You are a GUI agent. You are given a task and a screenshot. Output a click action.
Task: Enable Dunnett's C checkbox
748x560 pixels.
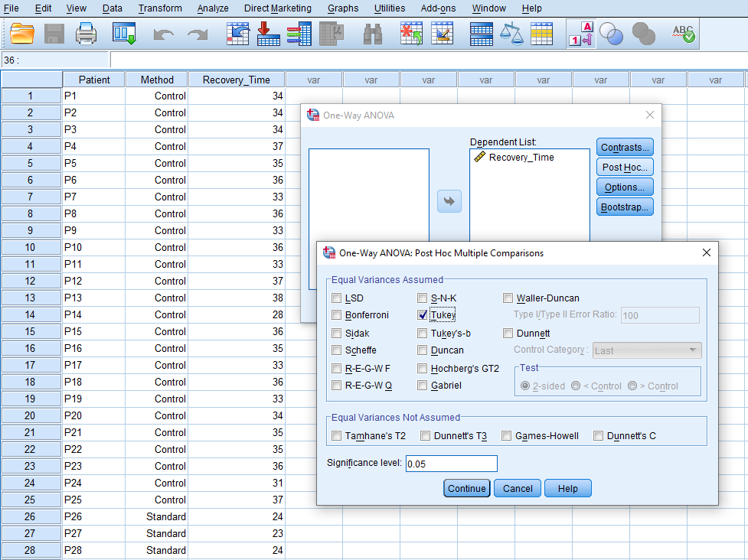(598, 435)
